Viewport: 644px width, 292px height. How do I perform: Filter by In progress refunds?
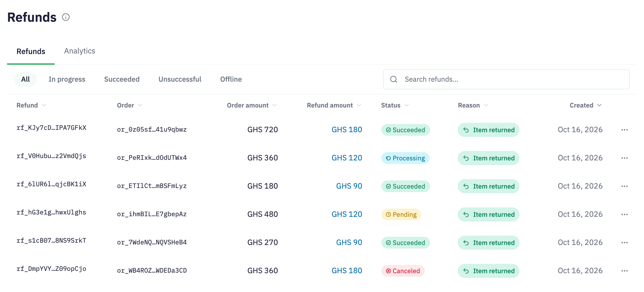pos(67,79)
